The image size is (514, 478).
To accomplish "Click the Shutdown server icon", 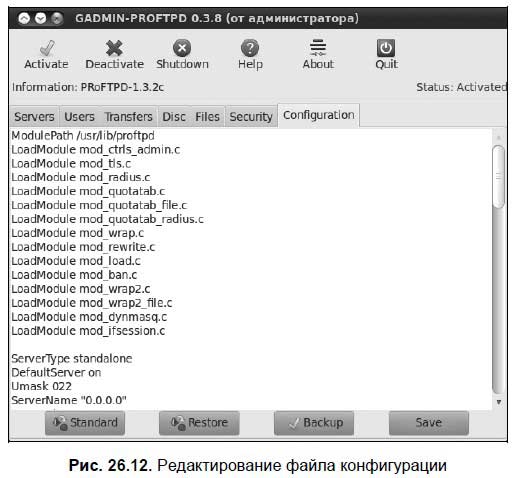I will 182,48.
